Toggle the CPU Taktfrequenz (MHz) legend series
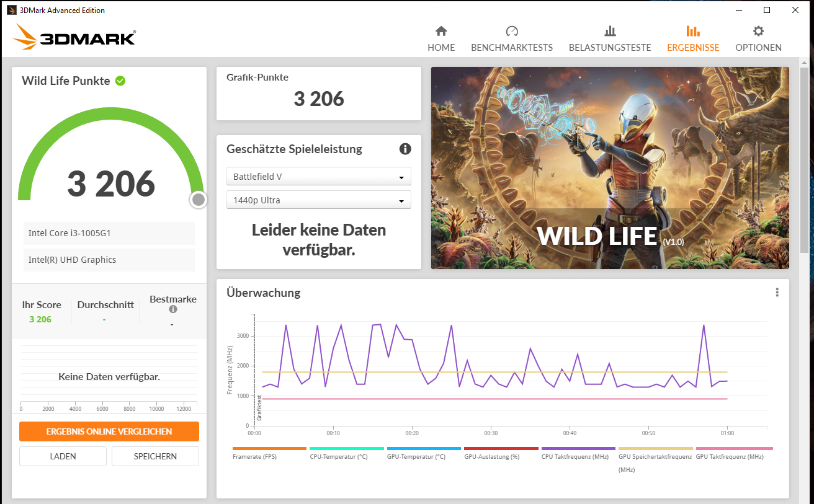This screenshot has height=504, width=814. tap(578, 453)
